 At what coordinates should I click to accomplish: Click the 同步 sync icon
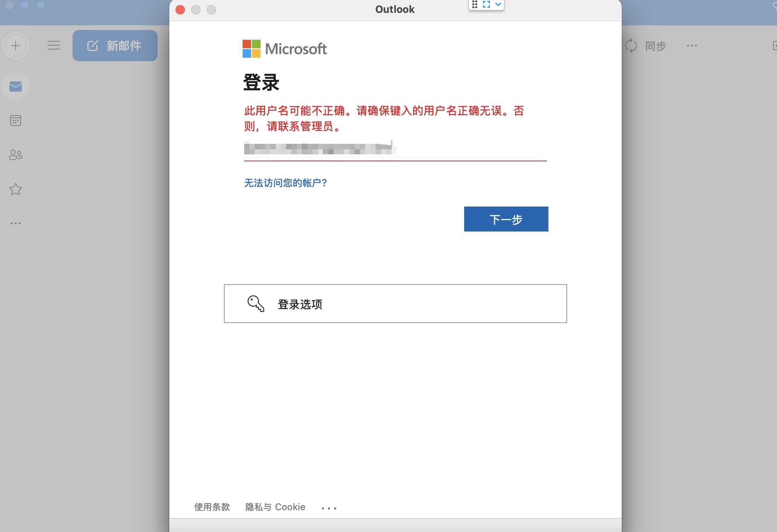coord(632,46)
